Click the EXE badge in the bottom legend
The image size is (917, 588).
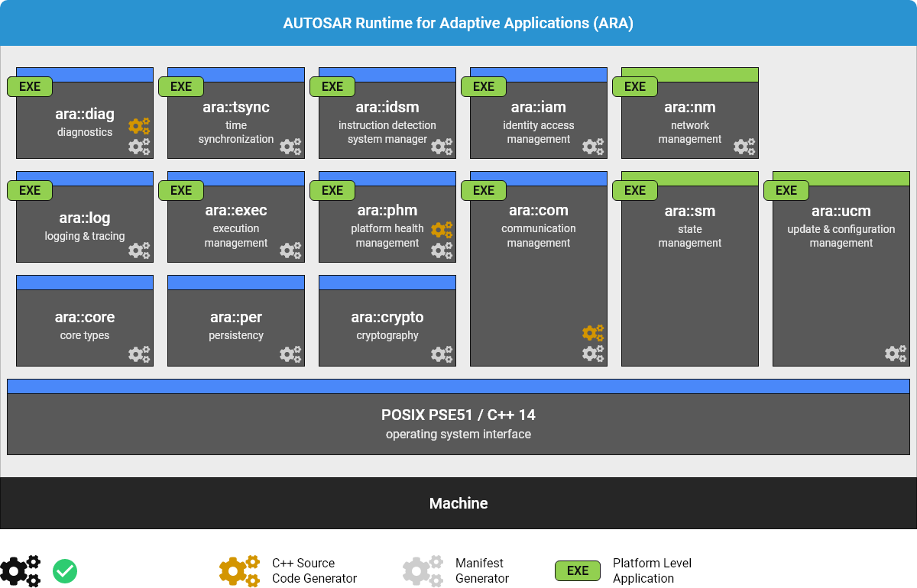[x=578, y=570]
